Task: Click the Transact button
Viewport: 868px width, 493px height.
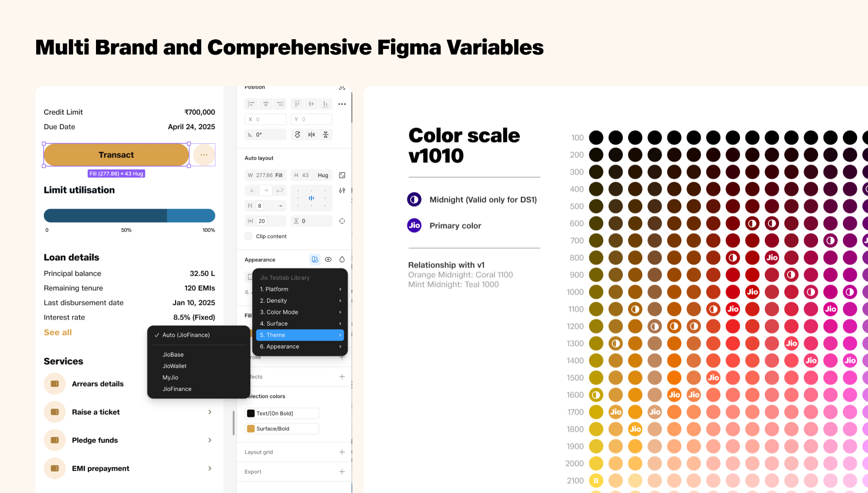Action: click(x=116, y=155)
